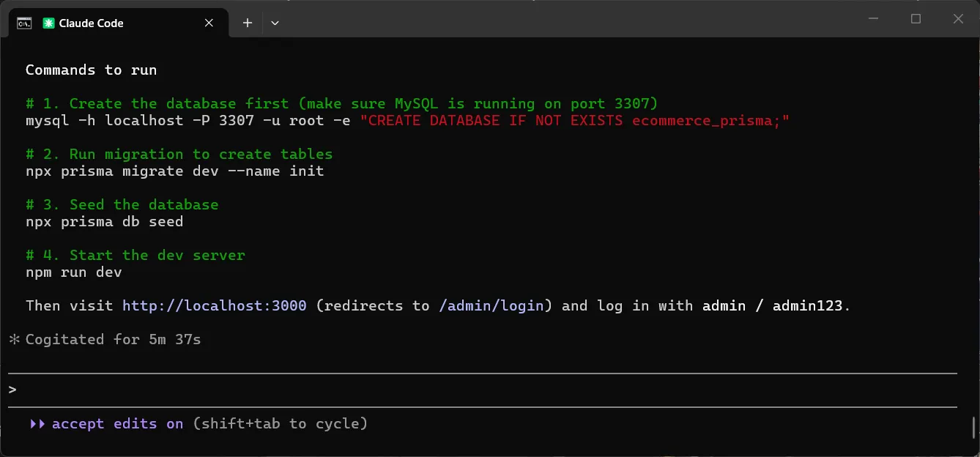Click the green Claude Code tab icon

click(49, 23)
